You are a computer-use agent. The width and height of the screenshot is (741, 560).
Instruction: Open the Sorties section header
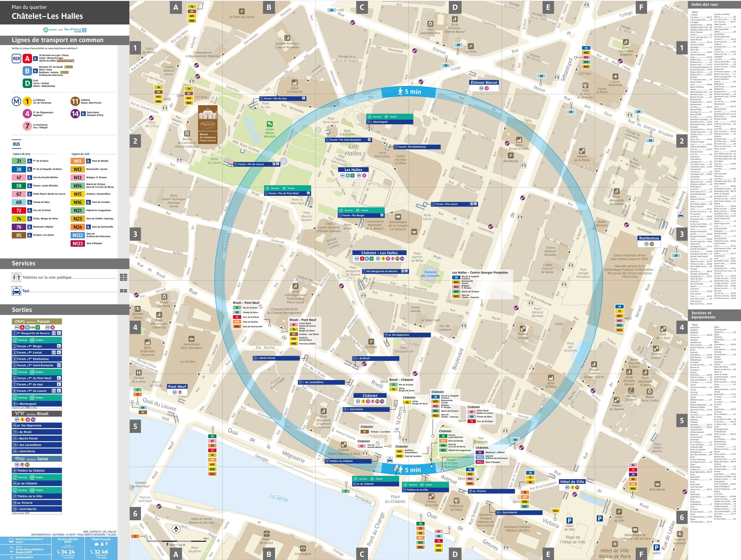point(22,310)
